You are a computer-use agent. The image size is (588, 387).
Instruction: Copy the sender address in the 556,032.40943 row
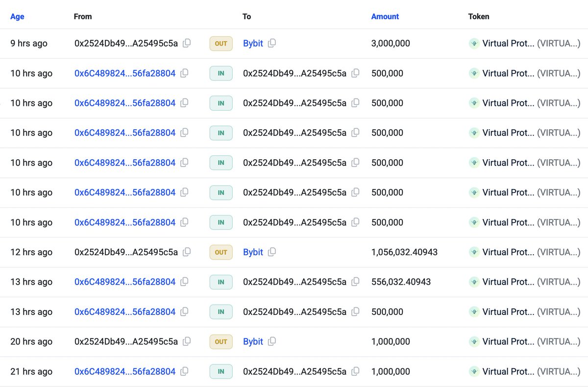coord(184,282)
